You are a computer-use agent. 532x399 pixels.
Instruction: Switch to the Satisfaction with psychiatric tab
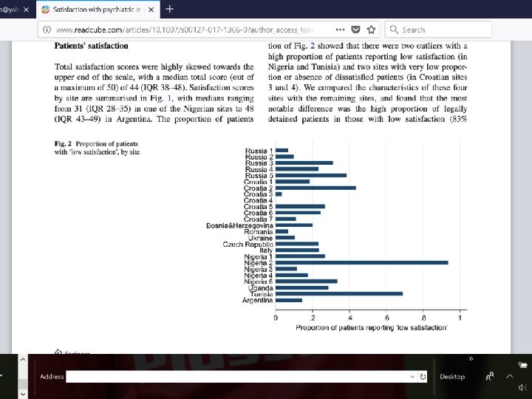[98, 10]
